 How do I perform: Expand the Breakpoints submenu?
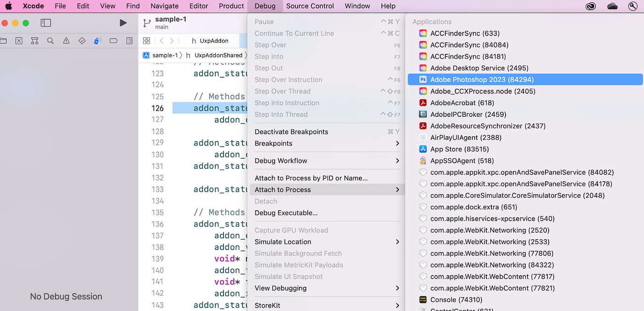click(x=326, y=143)
